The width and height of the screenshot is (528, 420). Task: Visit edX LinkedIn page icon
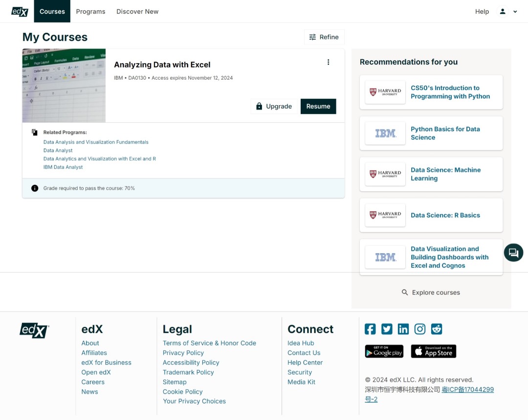(x=403, y=329)
